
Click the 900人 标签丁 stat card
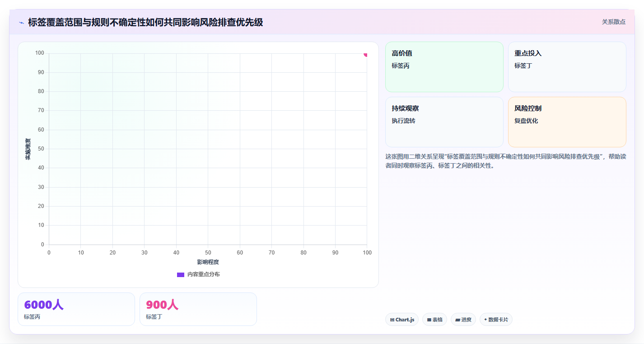[198, 309]
